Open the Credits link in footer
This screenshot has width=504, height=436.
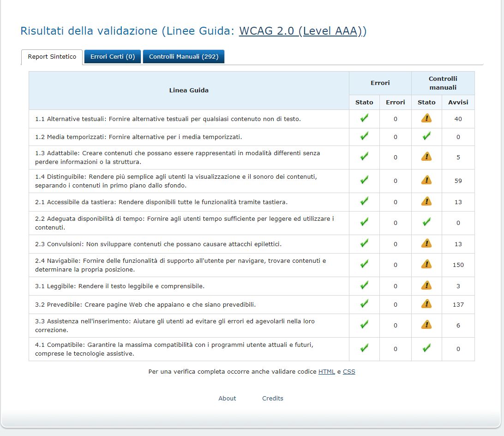(273, 399)
